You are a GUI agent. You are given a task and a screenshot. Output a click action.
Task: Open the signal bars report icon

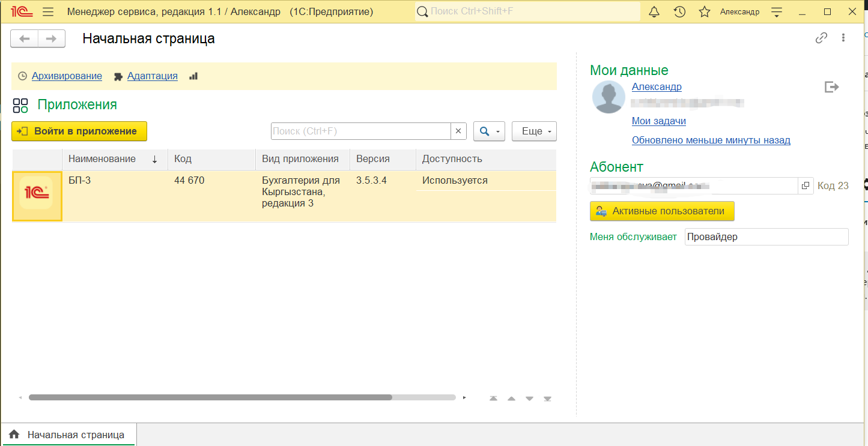tap(193, 76)
